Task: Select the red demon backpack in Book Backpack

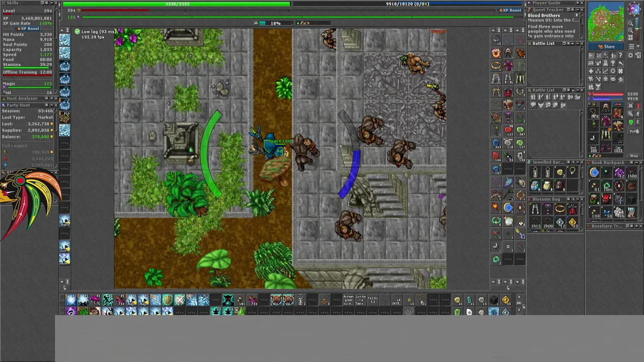Action: point(606,199)
